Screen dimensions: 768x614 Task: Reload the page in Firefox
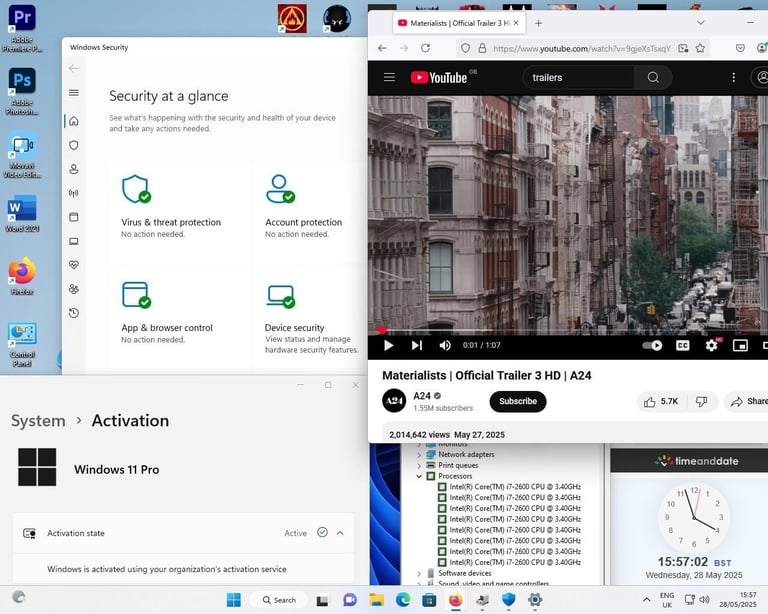point(426,48)
